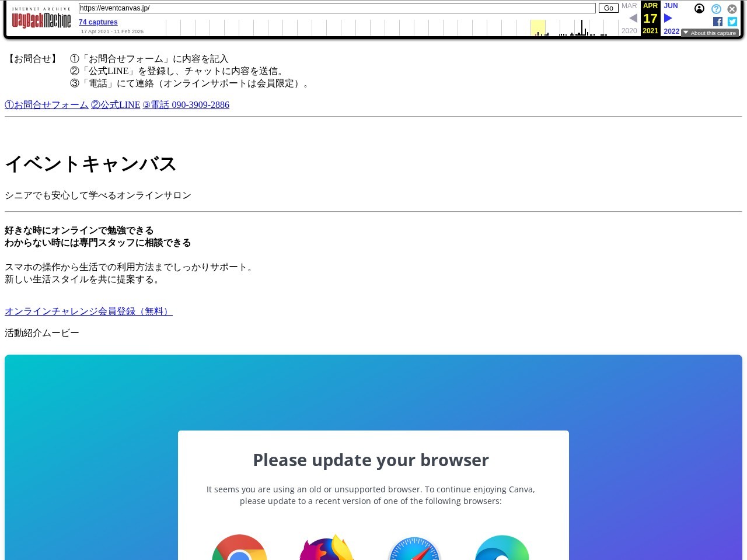This screenshot has height=560, width=747.
Task: Click the Firefox browser icon
Action: click(327, 548)
